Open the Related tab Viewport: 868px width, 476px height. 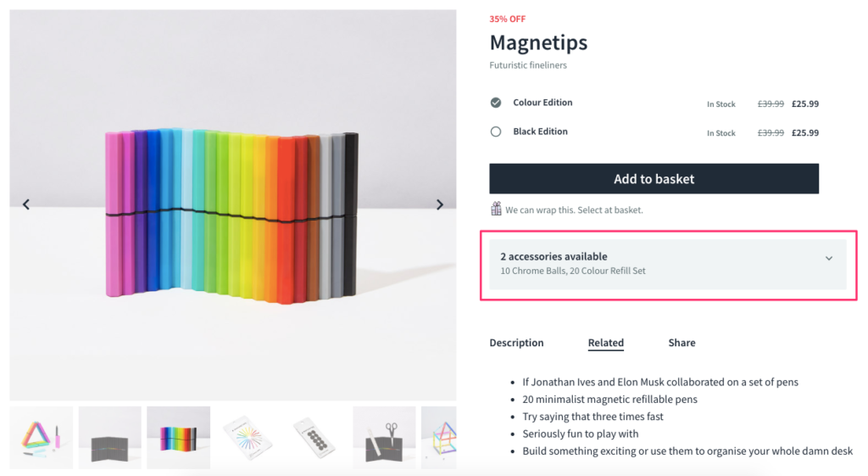pos(605,343)
